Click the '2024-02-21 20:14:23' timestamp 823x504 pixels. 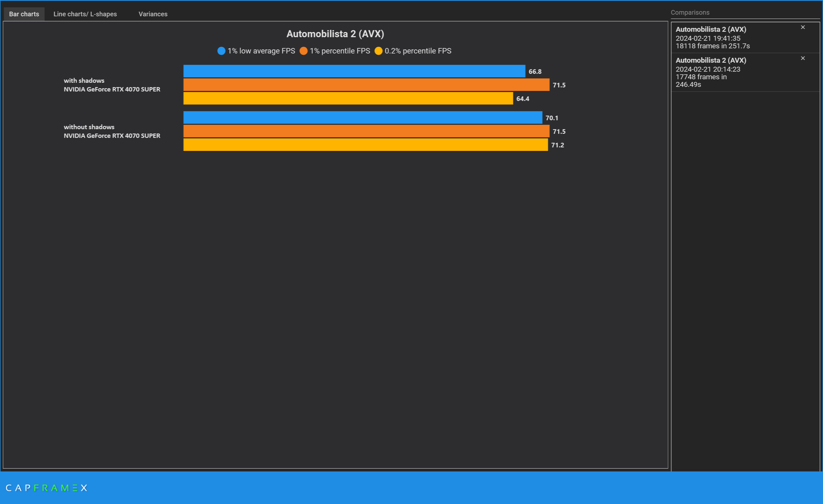coord(708,69)
